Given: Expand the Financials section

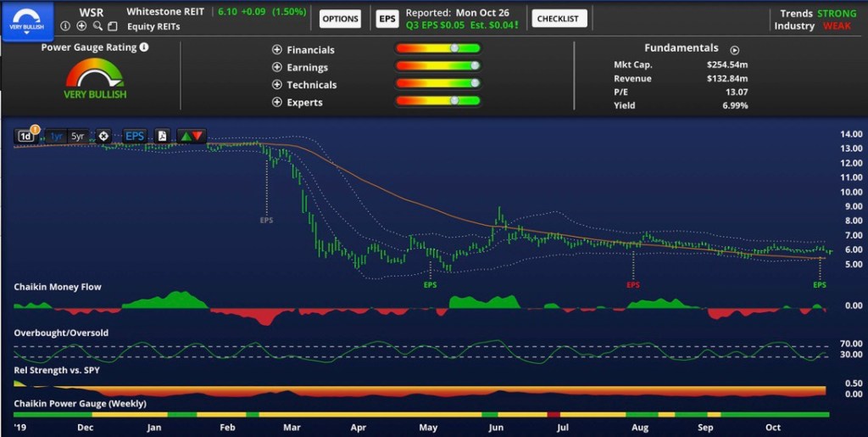Looking at the screenshot, I should 277,50.
